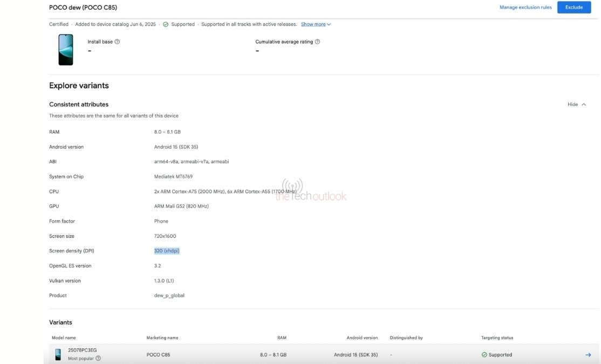Click the green Supported checkmark in header

point(166,24)
